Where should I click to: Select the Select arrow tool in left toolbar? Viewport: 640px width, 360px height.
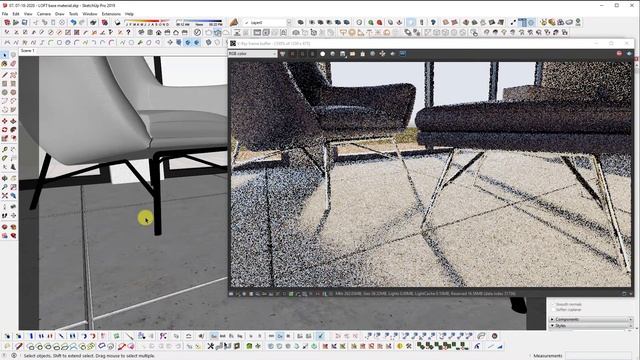point(4,55)
